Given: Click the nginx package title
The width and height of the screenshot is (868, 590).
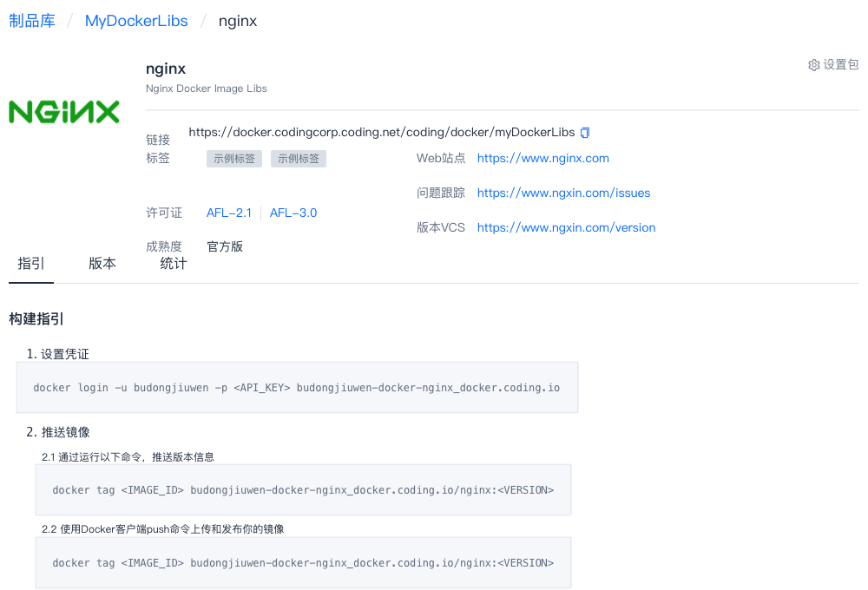Looking at the screenshot, I should (x=166, y=69).
